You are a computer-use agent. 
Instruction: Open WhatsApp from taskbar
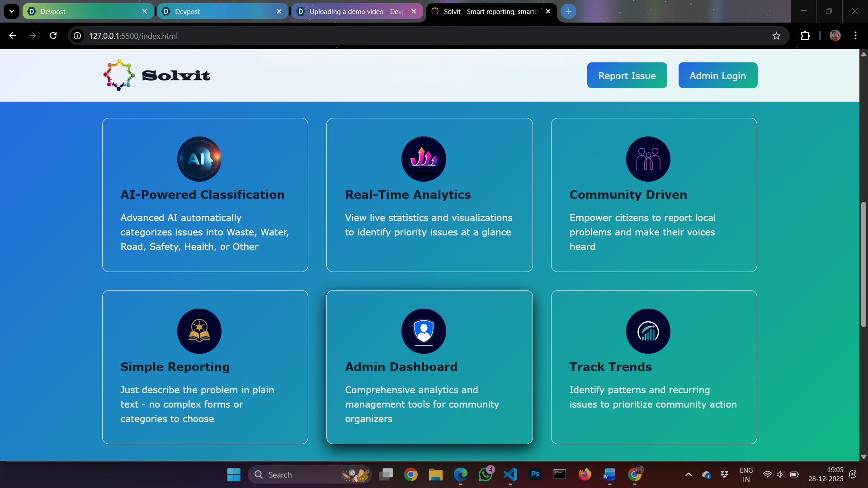click(486, 474)
